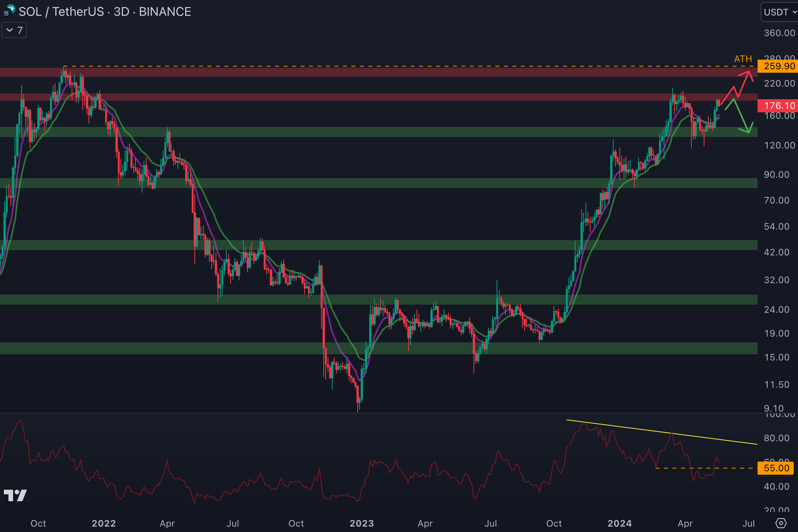Screen dimensions: 798x532
Task: Click the 2024 label on time axis
Action: [619, 523]
